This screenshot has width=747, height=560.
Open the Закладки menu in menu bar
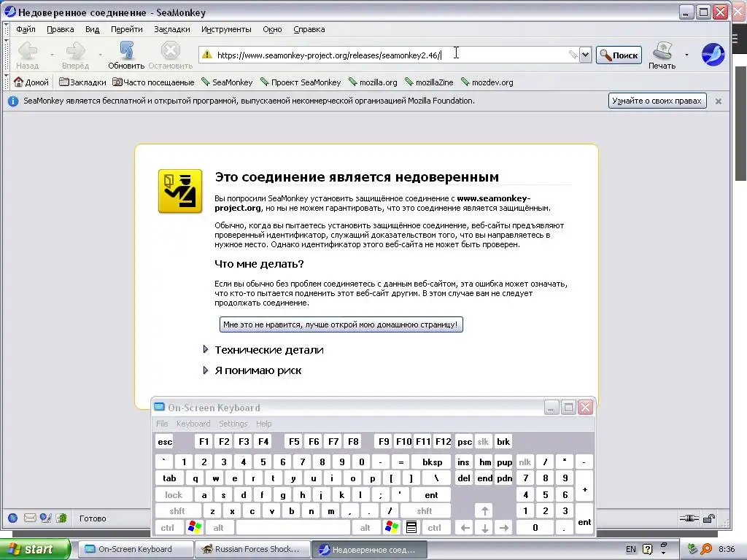(172, 29)
